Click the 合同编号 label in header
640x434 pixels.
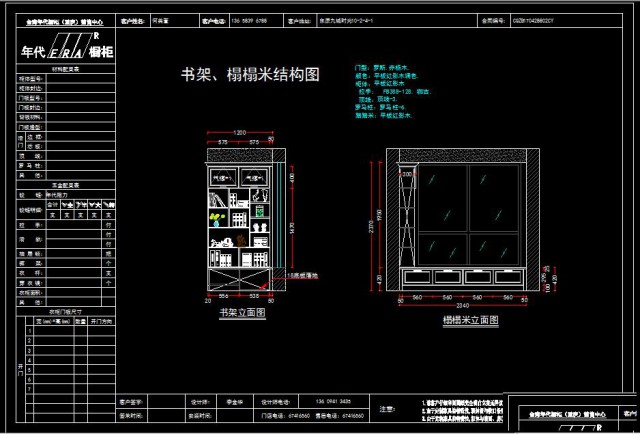click(493, 21)
